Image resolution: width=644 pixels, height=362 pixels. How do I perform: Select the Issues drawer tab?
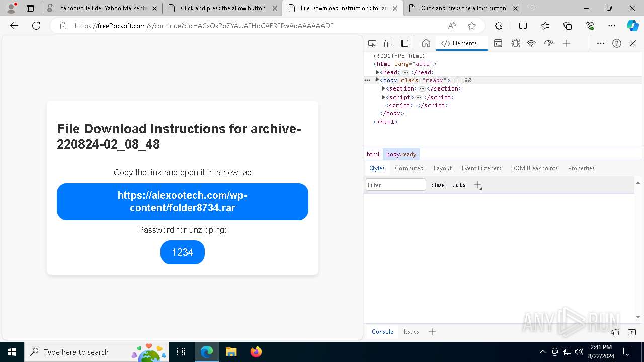click(411, 332)
